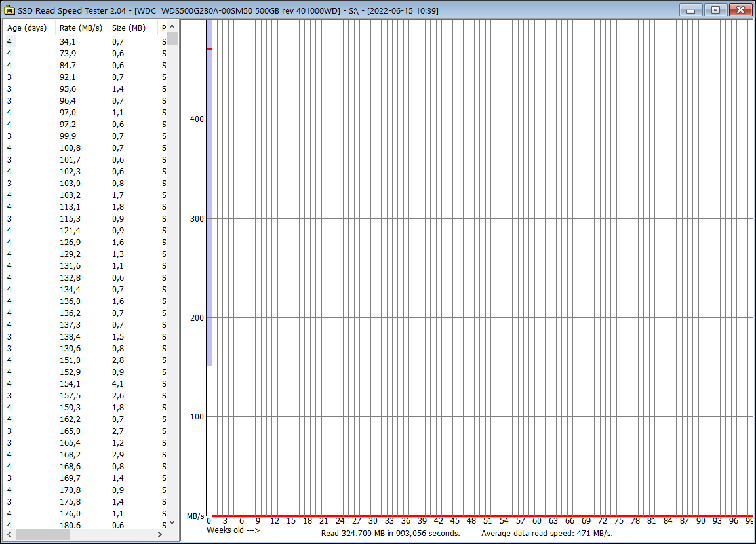Click the partially visible P column header
Image resolution: width=756 pixels, height=544 pixels.
pyautogui.click(x=162, y=28)
